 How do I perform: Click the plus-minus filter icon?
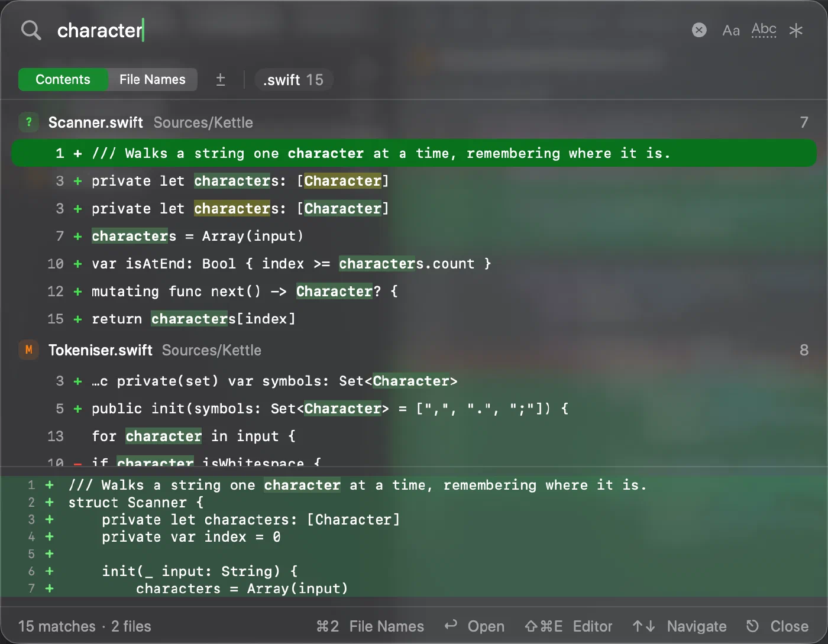click(x=221, y=79)
